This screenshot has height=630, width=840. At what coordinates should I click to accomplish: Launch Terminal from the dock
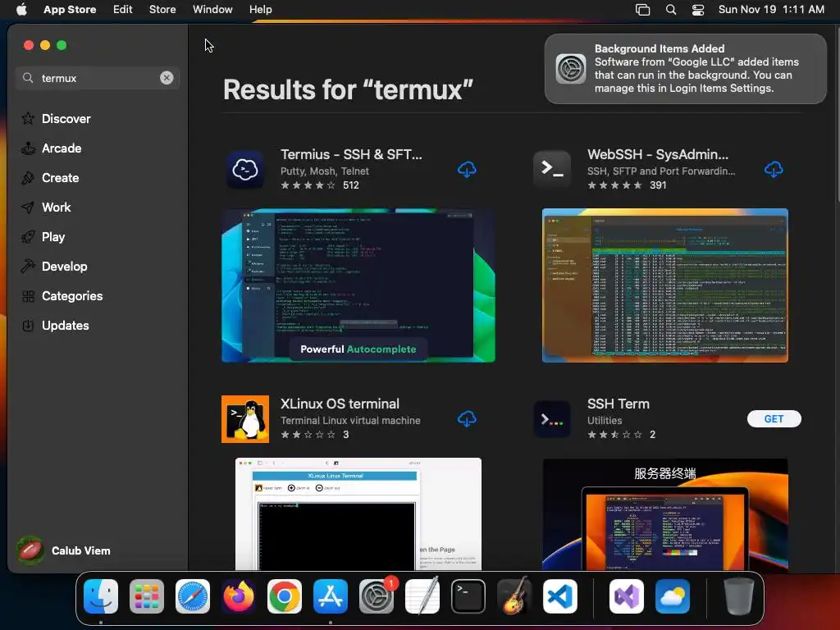(x=468, y=596)
